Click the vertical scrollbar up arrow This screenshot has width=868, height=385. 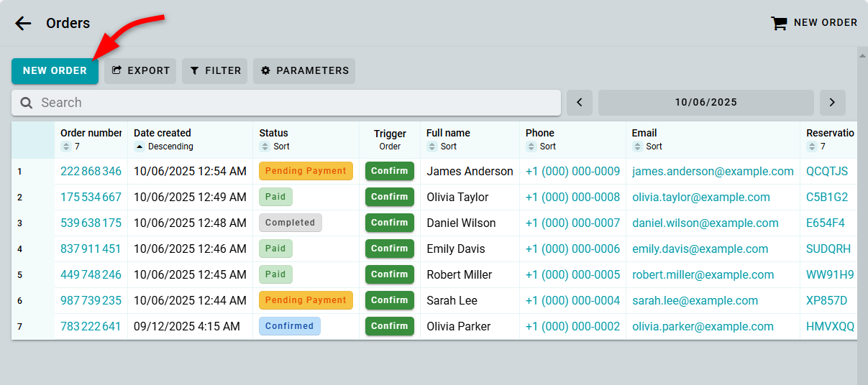pos(862,55)
